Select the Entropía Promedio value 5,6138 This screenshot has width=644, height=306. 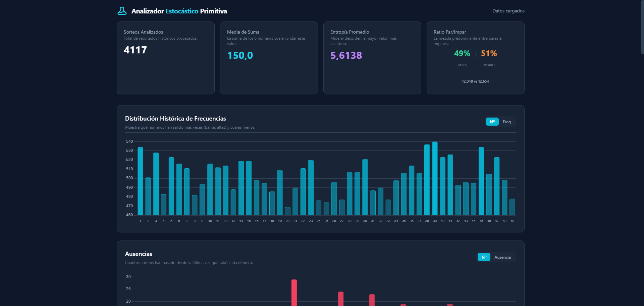click(x=346, y=55)
